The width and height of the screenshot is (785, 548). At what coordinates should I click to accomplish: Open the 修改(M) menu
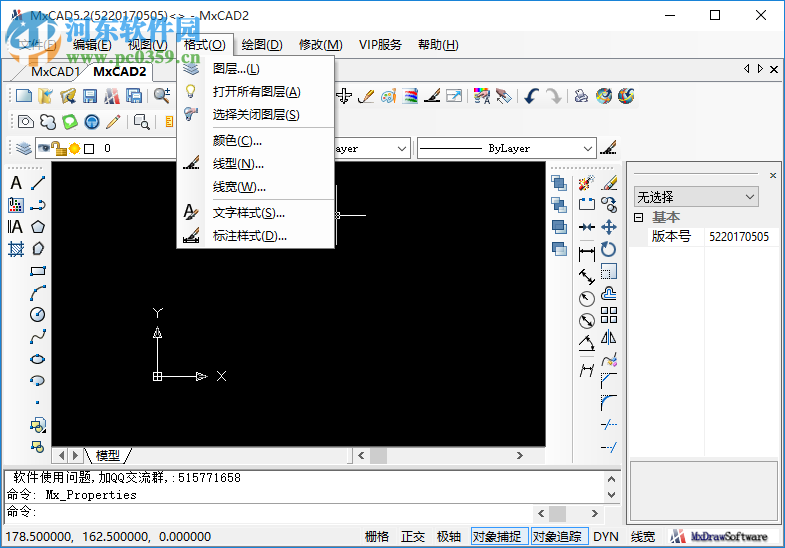click(x=320, y=45)
